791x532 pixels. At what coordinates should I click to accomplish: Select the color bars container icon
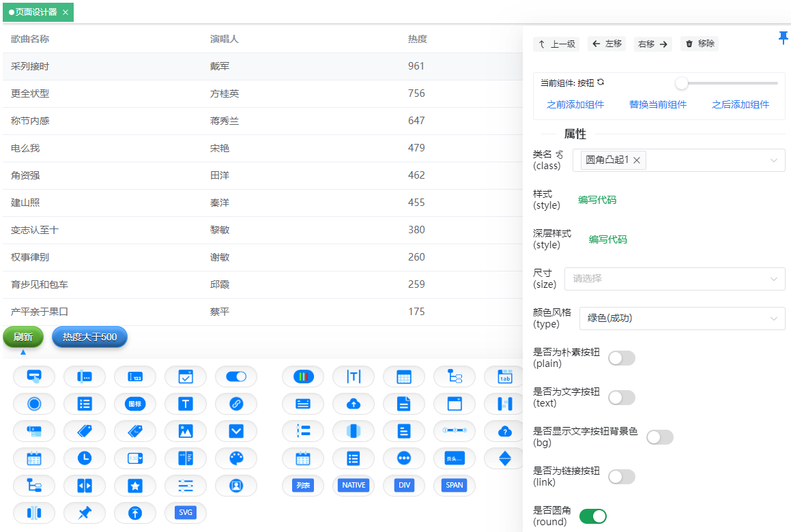[x=303, y=376]
